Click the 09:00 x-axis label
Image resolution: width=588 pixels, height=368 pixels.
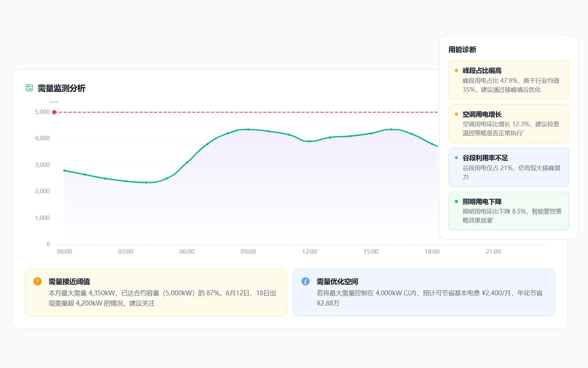248,252
